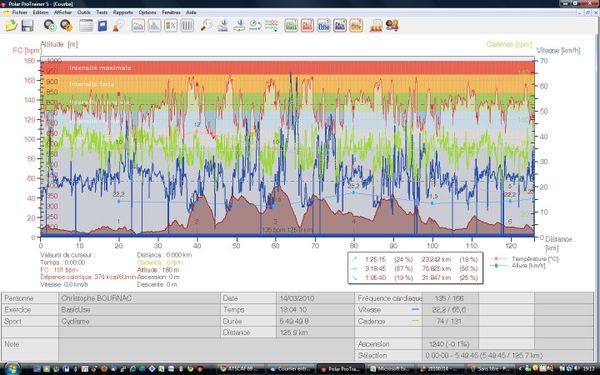Click the watch icon with yellow badge

[66, 26]
